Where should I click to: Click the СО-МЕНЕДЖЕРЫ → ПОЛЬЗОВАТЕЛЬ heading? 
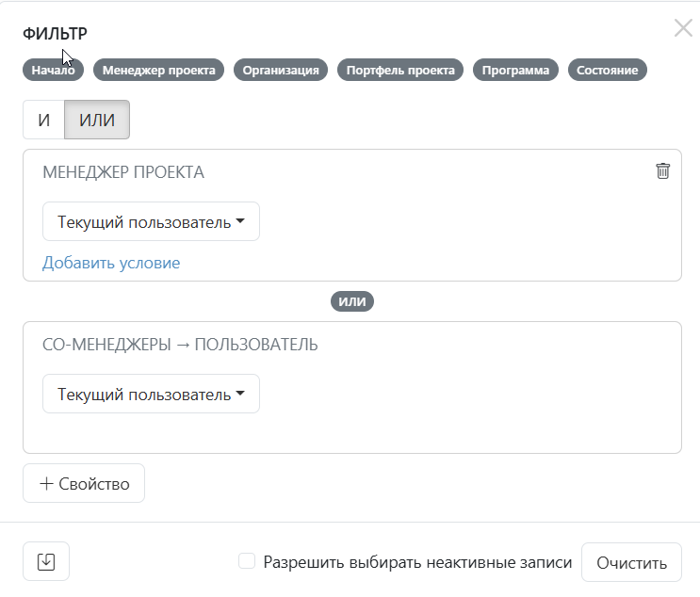tap(180, 345)
